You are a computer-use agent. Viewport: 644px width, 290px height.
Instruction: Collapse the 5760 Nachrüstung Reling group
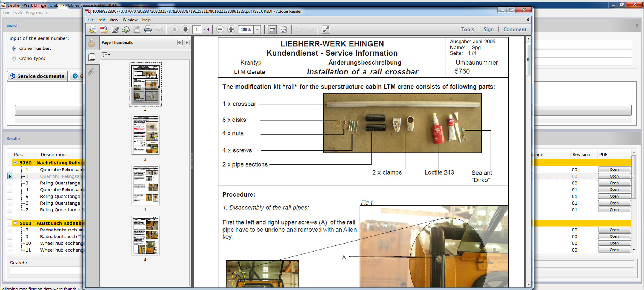tap(15, 163)
